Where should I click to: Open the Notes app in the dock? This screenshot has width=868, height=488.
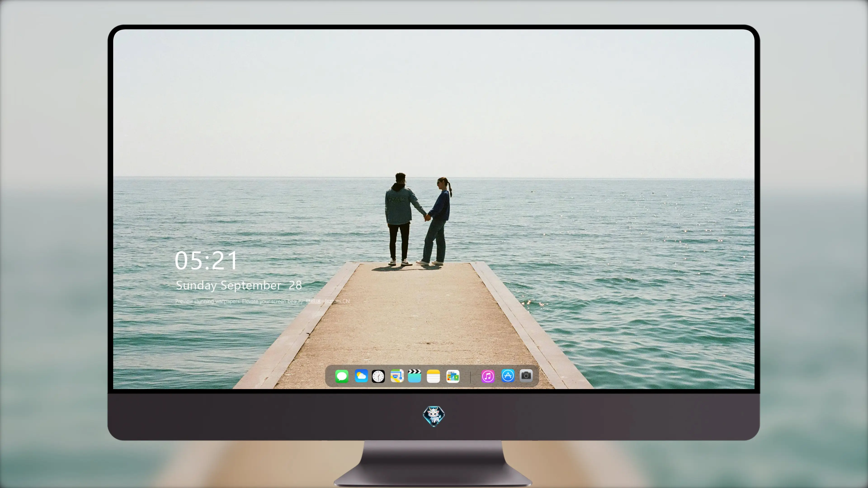pos(433,376)
